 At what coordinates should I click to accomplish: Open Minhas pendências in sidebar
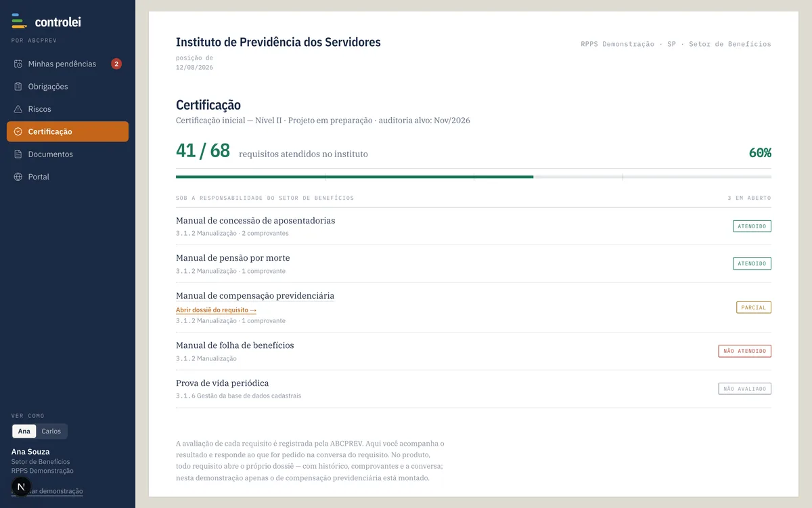(68, 64)
